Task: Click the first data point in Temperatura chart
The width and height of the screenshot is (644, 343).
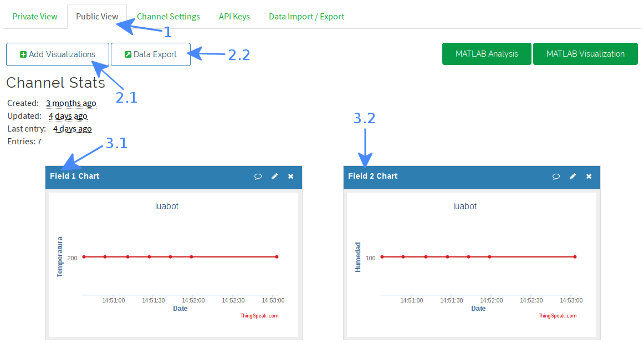Action: 84,257
